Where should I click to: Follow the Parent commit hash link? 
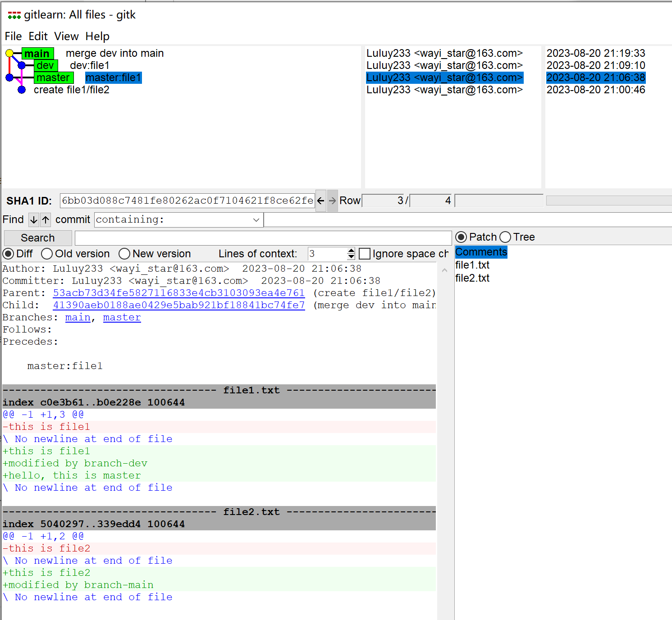[x=178, y=293]
